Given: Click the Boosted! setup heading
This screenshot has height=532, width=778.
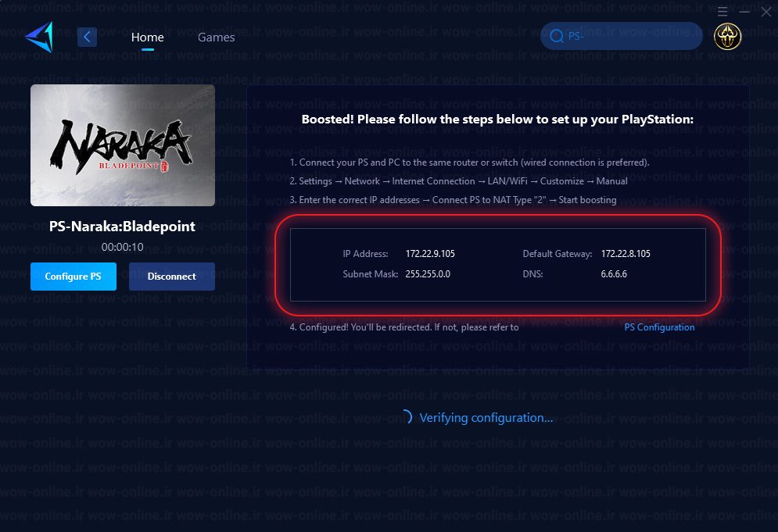Looking at the screenshot, I should click(497, 120).
